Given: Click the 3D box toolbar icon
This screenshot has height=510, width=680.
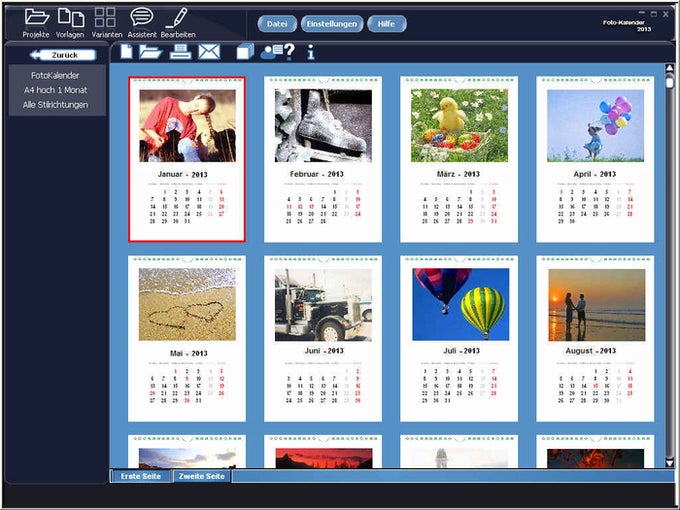Looking at the screenshot, I should point(245,52).
